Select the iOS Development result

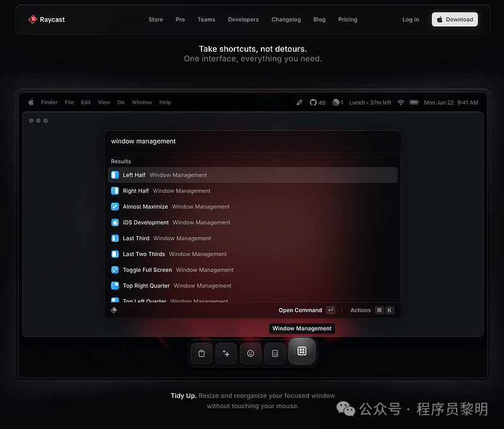coord(253,222)
